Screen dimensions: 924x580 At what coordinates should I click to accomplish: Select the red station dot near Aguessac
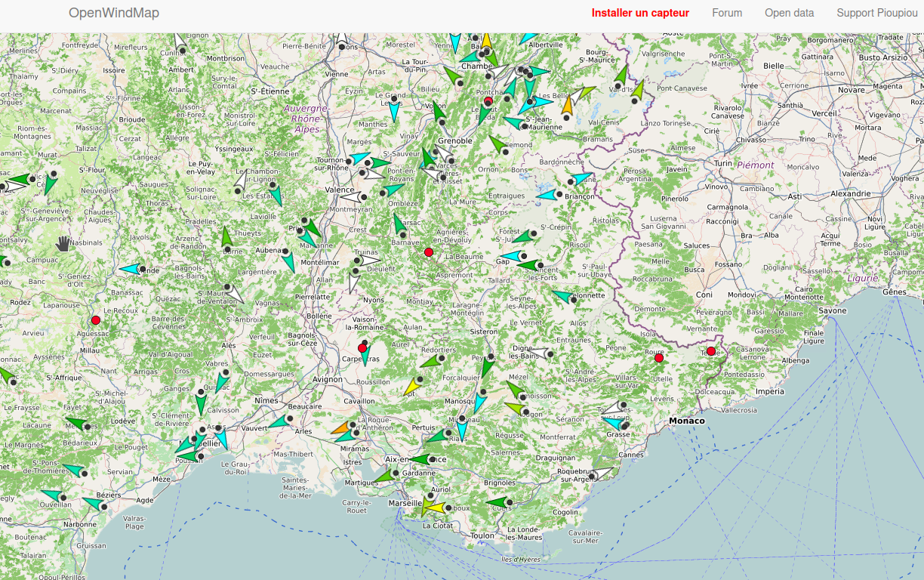click(96, 320)
